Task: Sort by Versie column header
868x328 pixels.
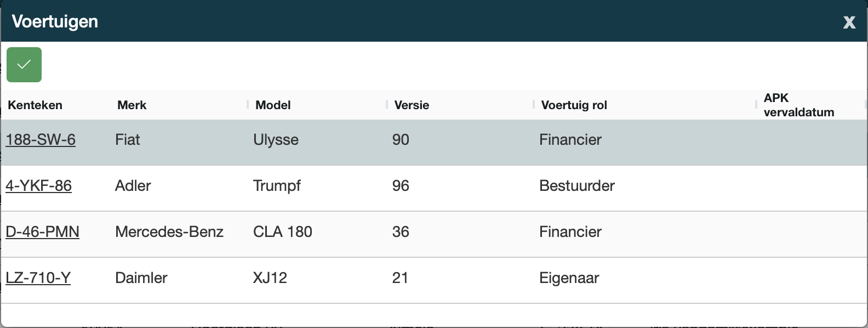Action: pyautogui.click(x=412, y=105)
